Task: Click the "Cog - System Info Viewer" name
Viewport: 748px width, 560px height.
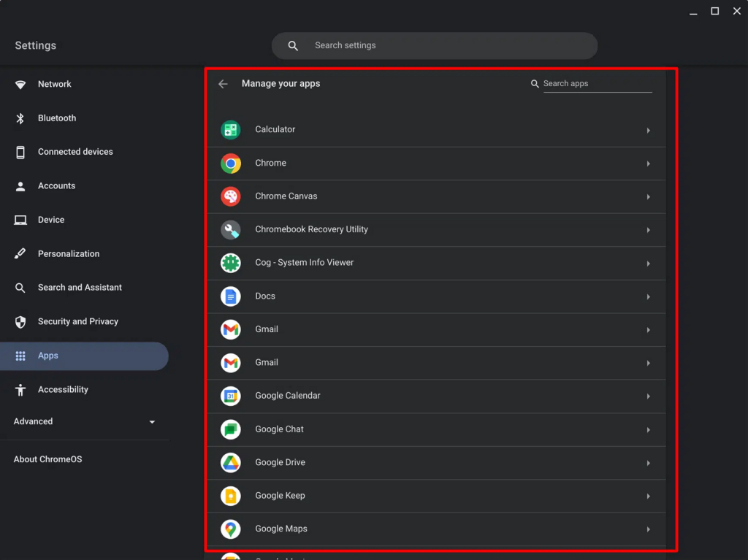Action: click(x=305, y=263)
